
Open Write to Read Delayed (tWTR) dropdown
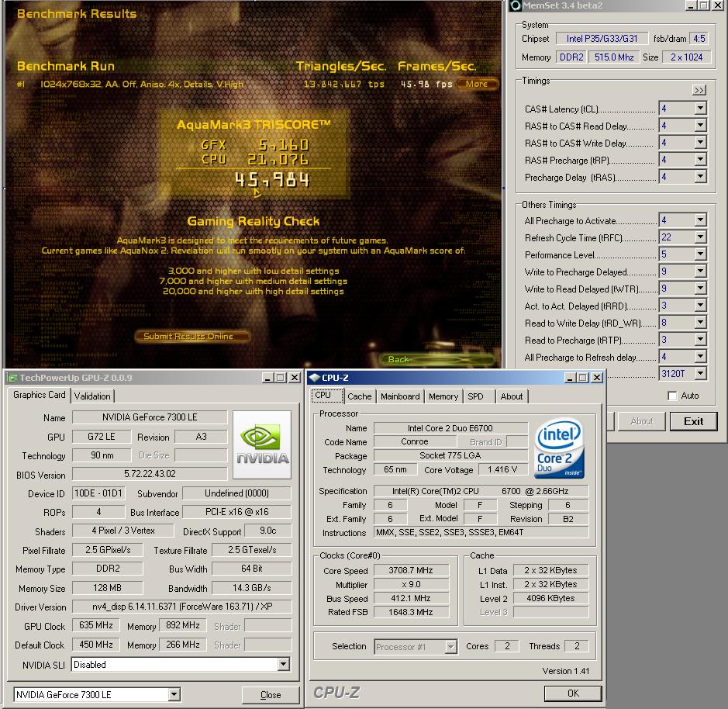tap(701, 289)
